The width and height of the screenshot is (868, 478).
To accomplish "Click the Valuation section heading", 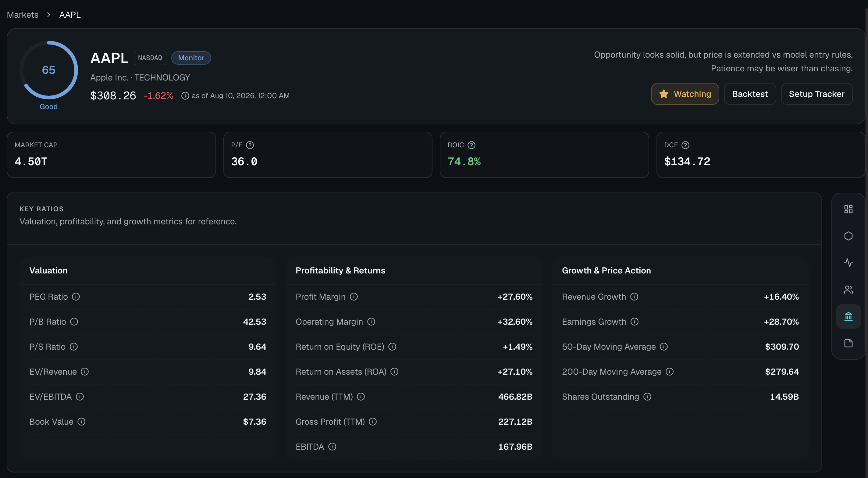I will click(x=48, y=271).
